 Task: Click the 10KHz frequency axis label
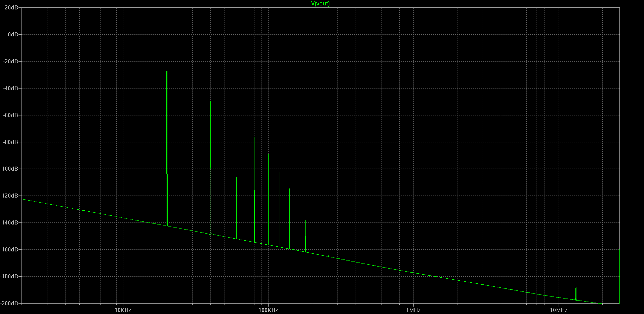(x=123, y=310)
